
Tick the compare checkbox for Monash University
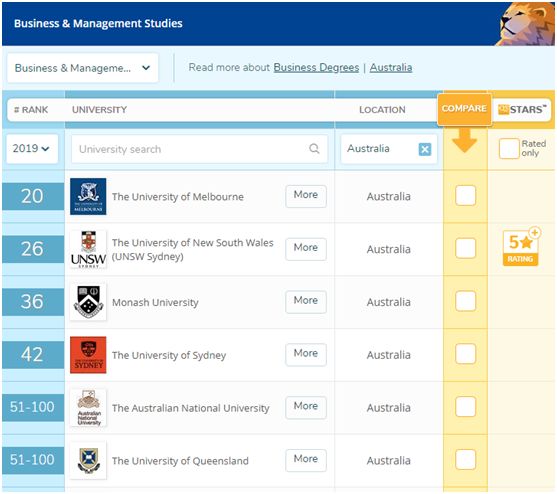465,301
